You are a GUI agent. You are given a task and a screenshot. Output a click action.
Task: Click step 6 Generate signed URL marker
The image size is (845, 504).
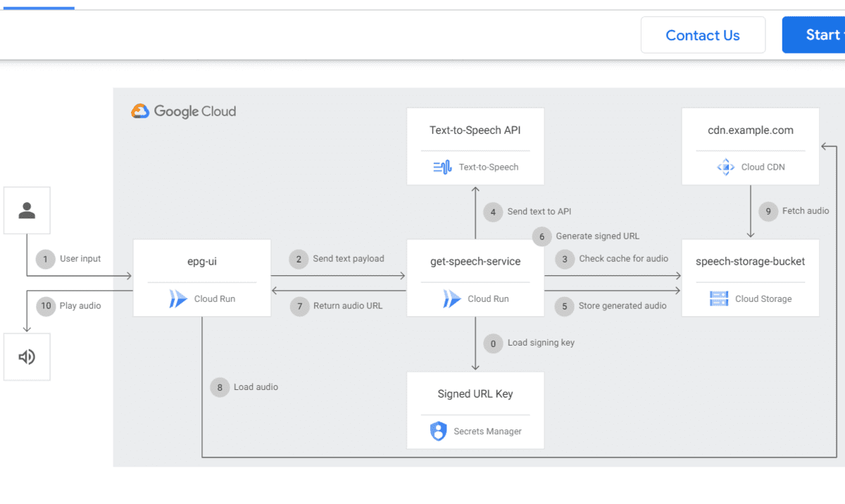[x=542, y=237]
